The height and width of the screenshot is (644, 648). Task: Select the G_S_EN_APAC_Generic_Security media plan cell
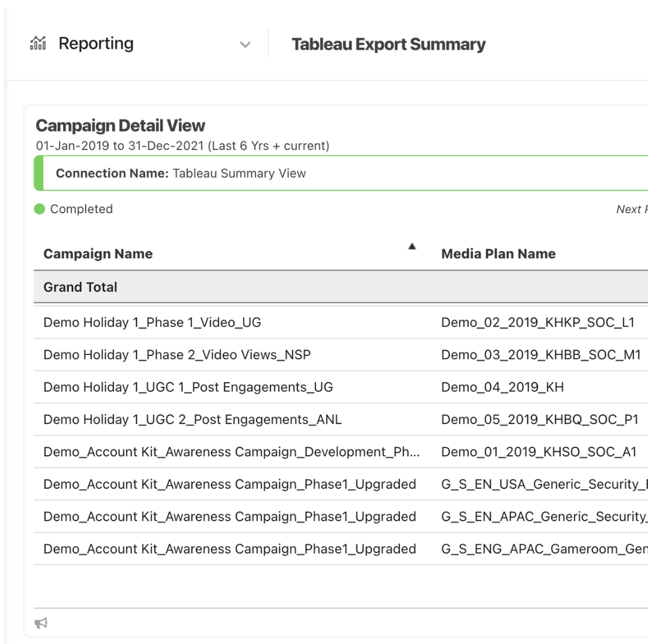(x=543, y=516)
